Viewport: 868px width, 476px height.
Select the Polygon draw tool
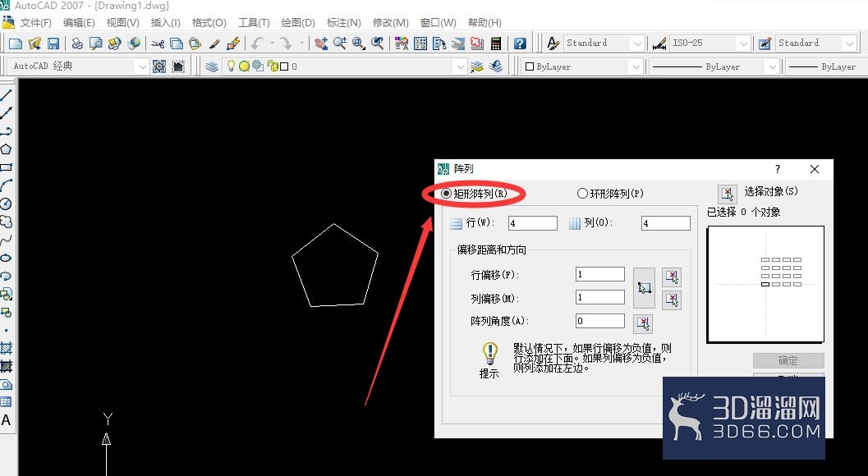pos(6,149)
